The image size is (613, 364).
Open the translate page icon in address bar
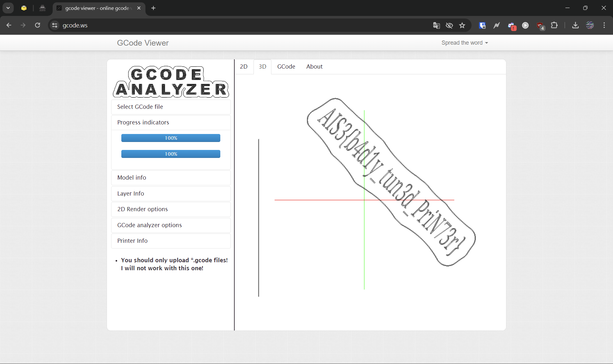pos(436,25)
